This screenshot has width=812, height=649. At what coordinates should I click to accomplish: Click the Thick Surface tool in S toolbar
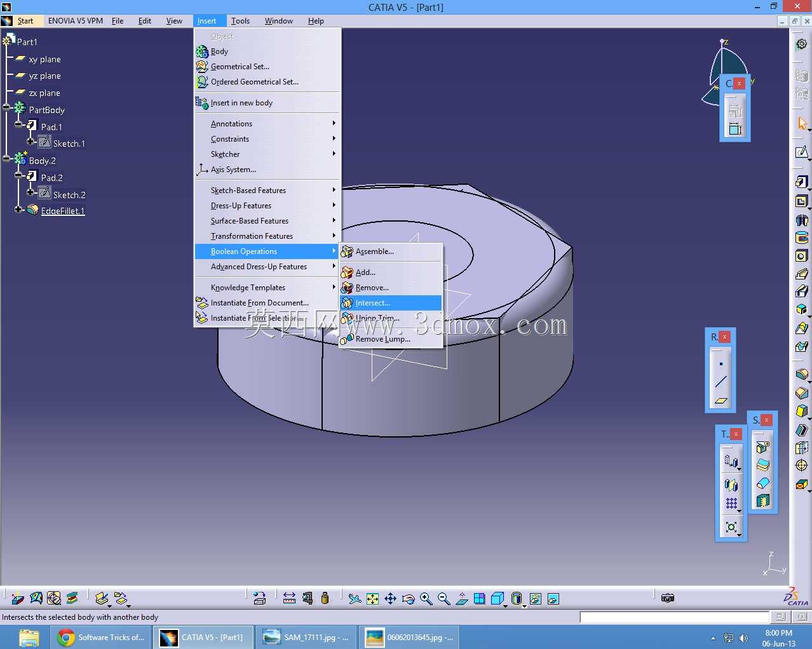(763, 465)
